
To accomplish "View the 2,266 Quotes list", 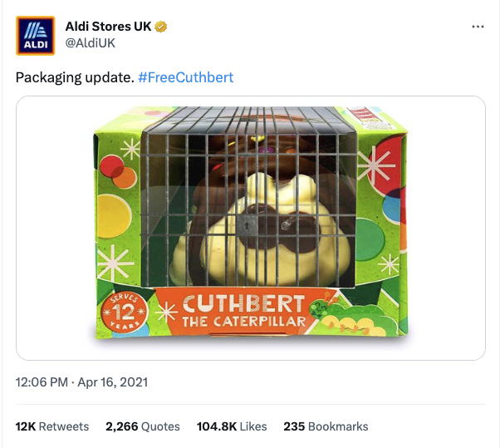I will click(142, 426).
